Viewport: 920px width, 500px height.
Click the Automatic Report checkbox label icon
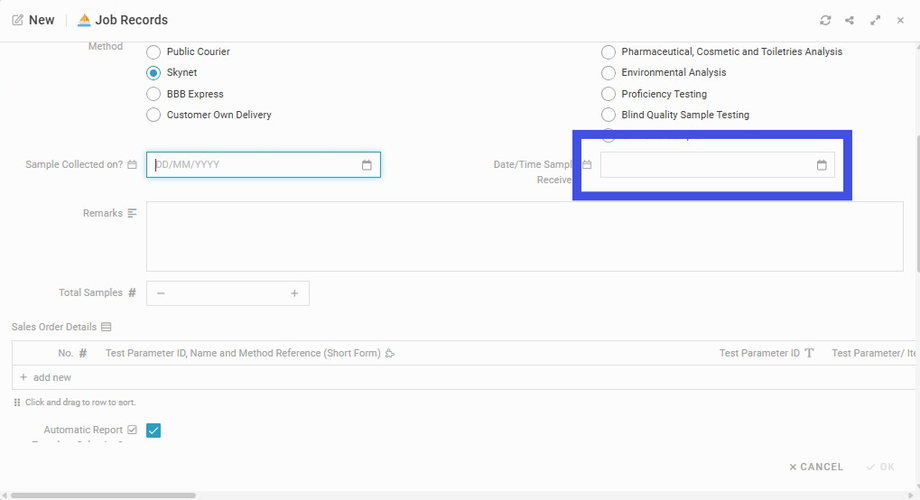[132, 430]
